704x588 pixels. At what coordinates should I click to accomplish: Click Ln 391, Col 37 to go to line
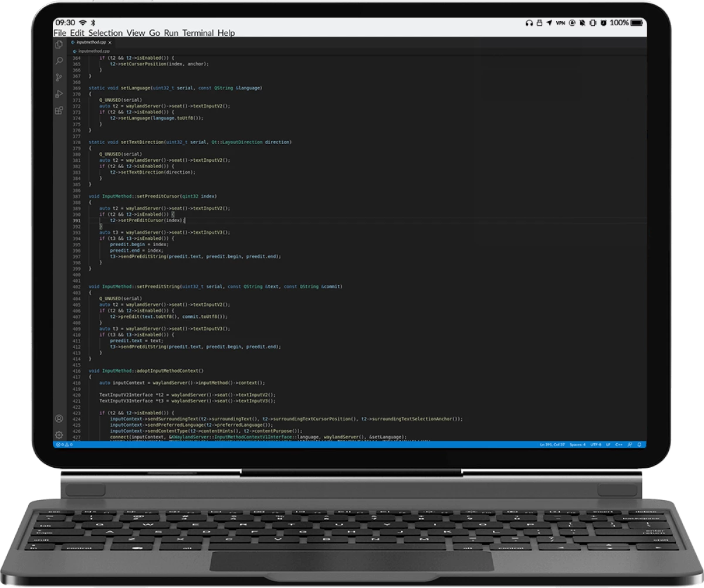click(x=552, y=444)
